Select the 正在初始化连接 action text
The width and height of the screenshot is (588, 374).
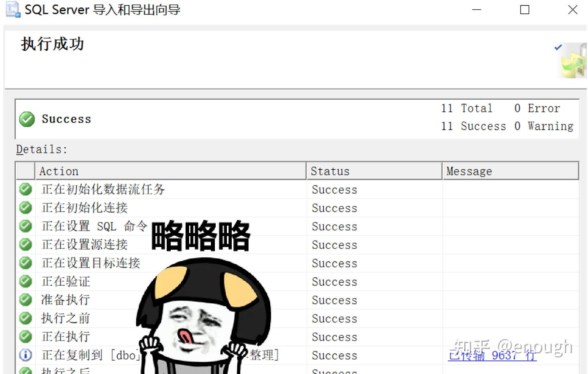coord(85,208)
